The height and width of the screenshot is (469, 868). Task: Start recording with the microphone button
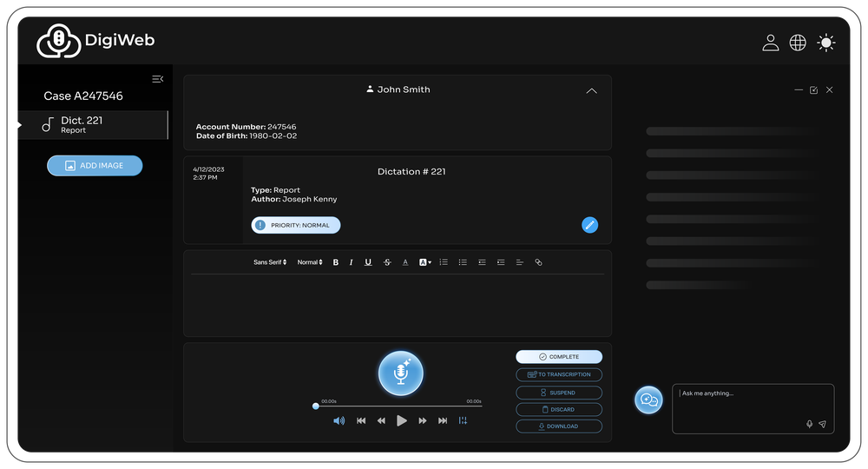tap(401, 373)
